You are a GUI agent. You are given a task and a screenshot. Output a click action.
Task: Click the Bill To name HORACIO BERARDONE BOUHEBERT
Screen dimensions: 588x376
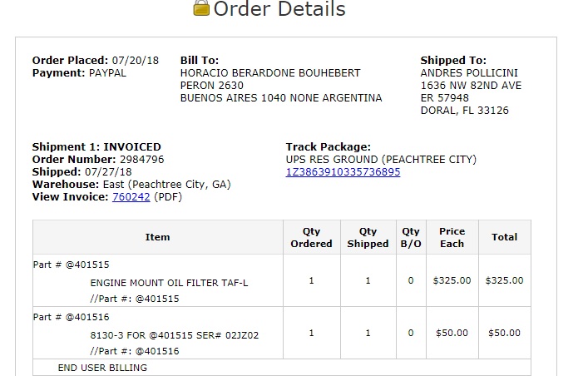coord(270,73)
